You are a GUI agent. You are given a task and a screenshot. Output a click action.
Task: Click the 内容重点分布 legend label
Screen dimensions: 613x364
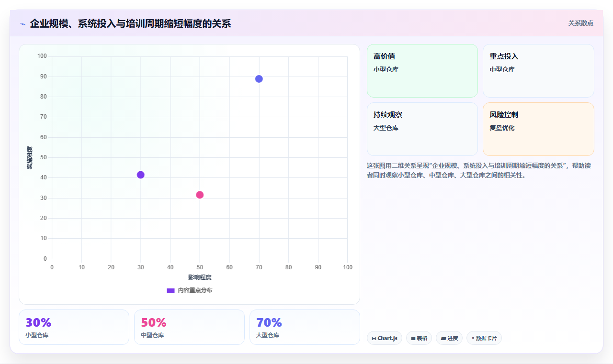coord(195,290)
